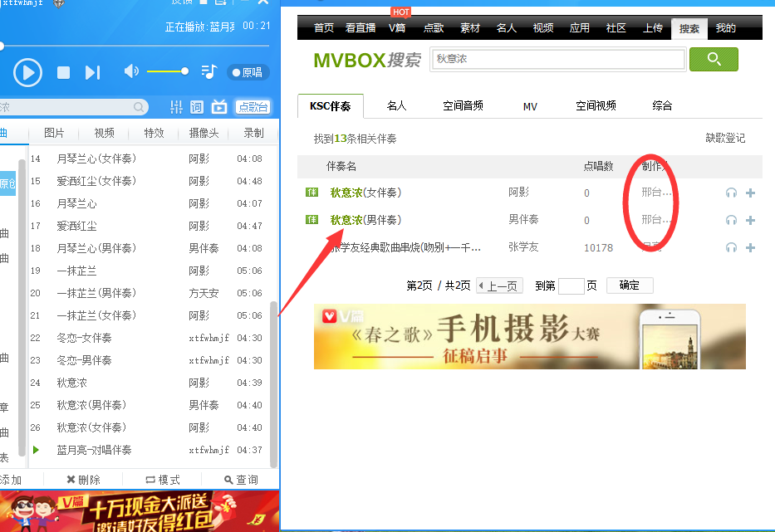775x532 pixels.
Task: Open the equalizer mixer icon
Action: click(x=175, y=107)
